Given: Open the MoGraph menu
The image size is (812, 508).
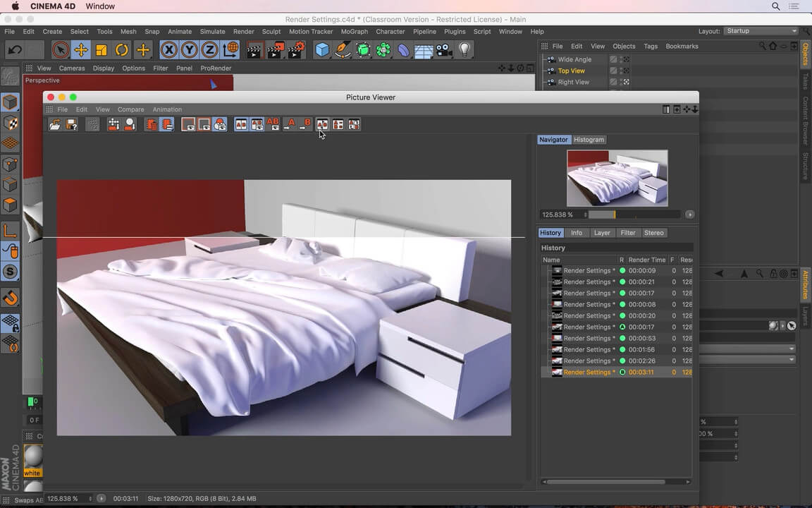Looking at the screenshot, I should click(355, 31).
